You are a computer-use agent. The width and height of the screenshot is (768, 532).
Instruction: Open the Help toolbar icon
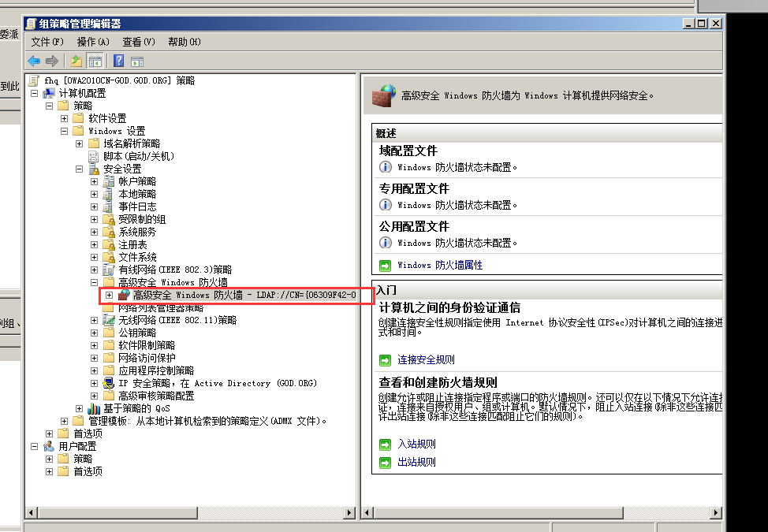118,61
